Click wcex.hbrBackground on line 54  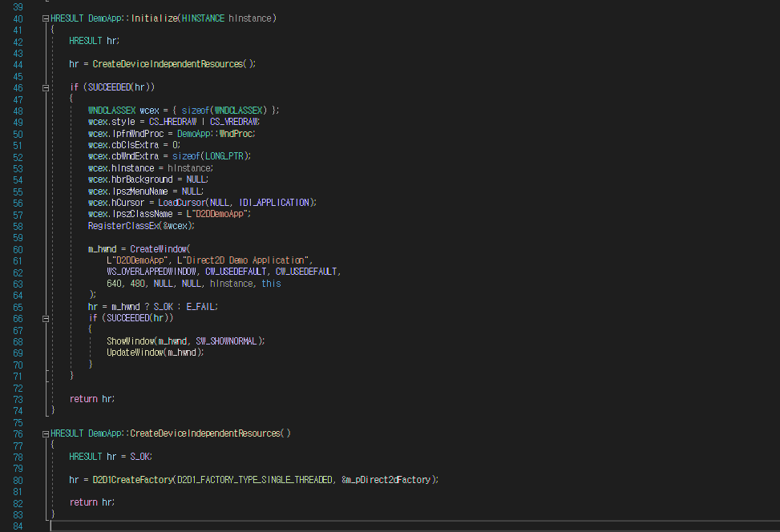click(x=131, y=179)
